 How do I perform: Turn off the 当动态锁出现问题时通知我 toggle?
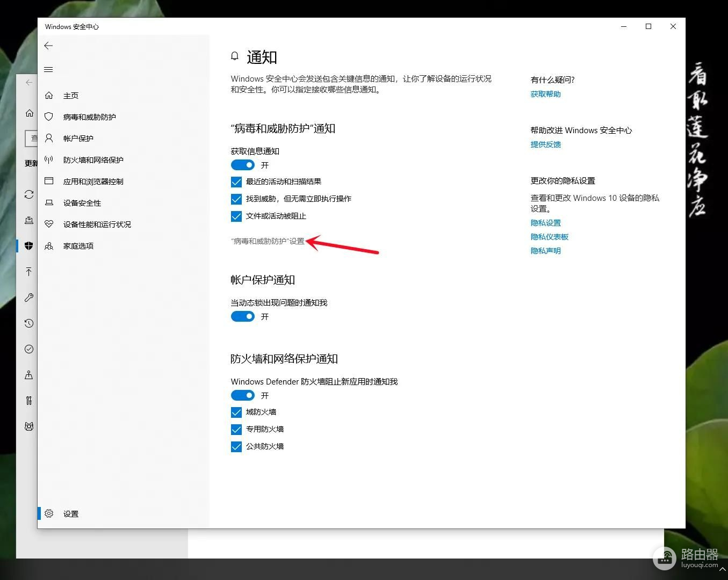[x=243, y=316]
